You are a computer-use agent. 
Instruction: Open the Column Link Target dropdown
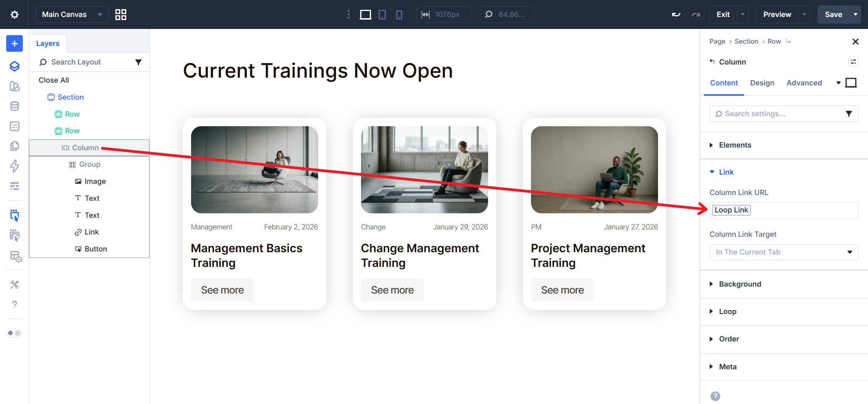[x=783, y=252]
